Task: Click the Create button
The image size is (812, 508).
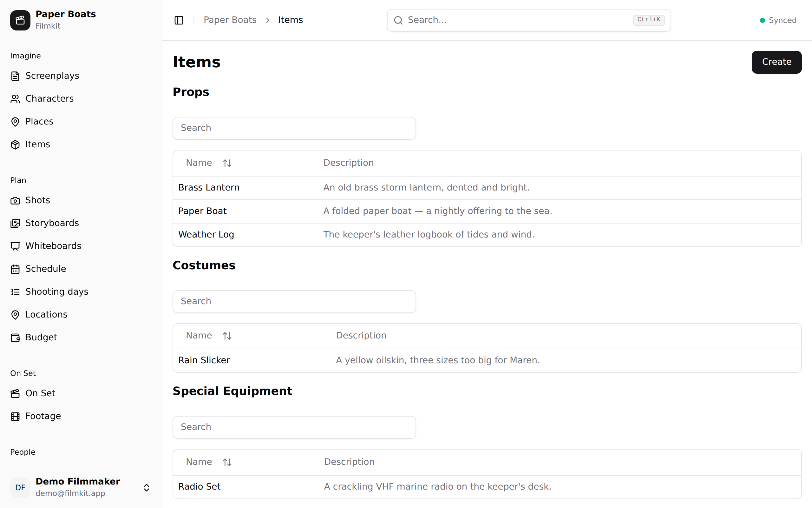Action: 776,62
